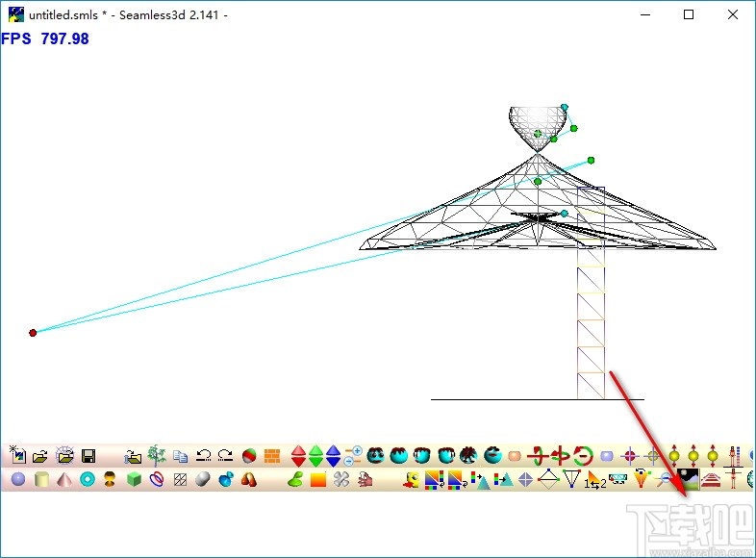Open from web using the globe-folder icon
The width and height of the screenshot is (756, 558).
(64, 455)
